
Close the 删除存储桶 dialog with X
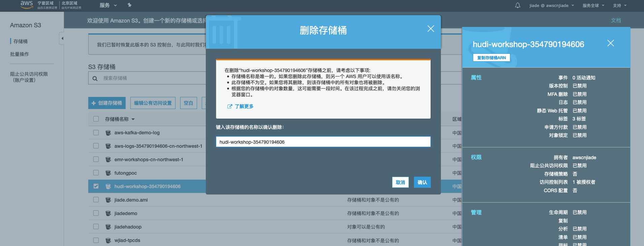click(430, 29)
